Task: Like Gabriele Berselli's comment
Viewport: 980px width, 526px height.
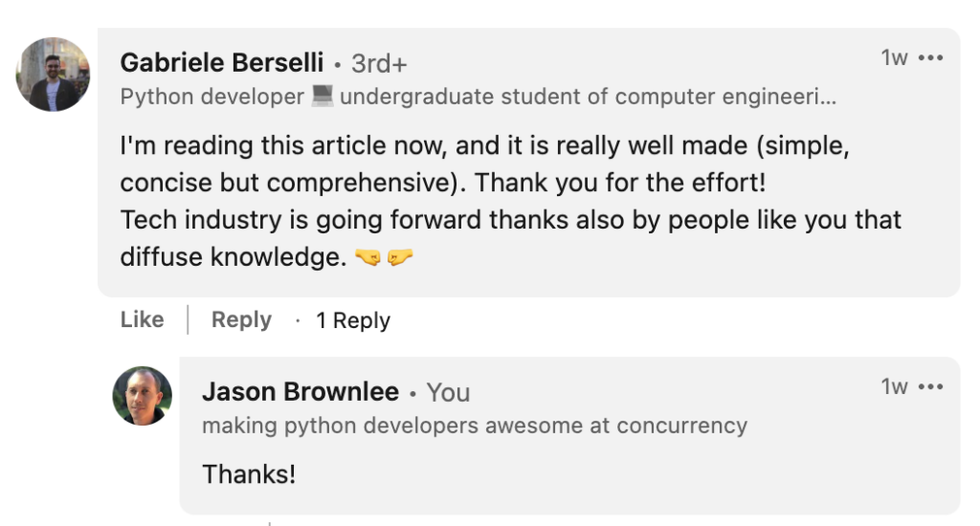Action: tap(142, 320)
